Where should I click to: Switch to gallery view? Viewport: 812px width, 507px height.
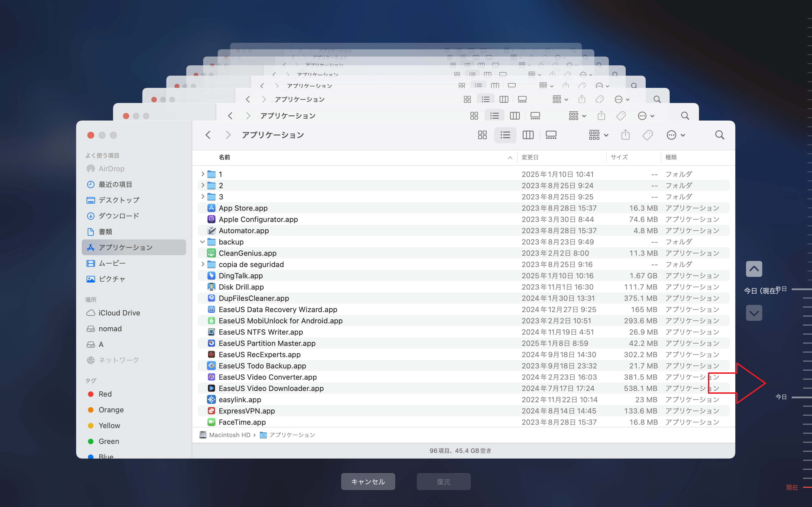[x=551, y=135]
